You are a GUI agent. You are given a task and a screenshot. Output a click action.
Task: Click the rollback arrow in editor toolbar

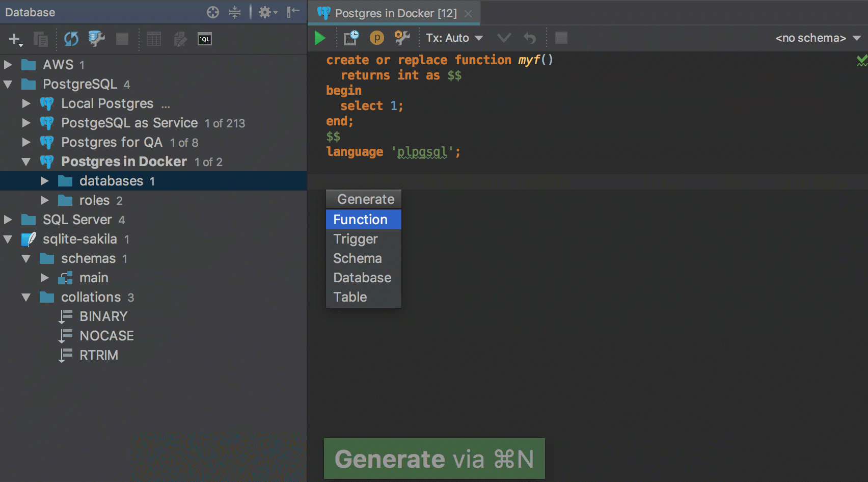(530, 38)
